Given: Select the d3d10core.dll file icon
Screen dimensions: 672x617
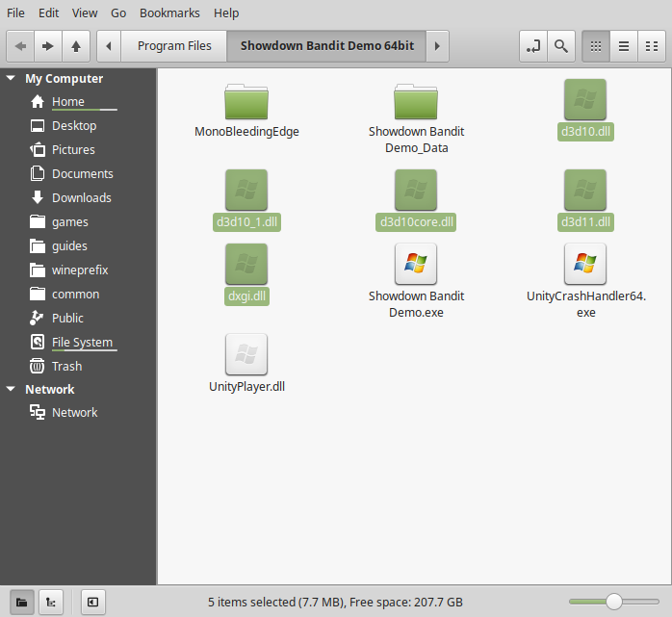Looking at the screenshot, I should 416,190.
